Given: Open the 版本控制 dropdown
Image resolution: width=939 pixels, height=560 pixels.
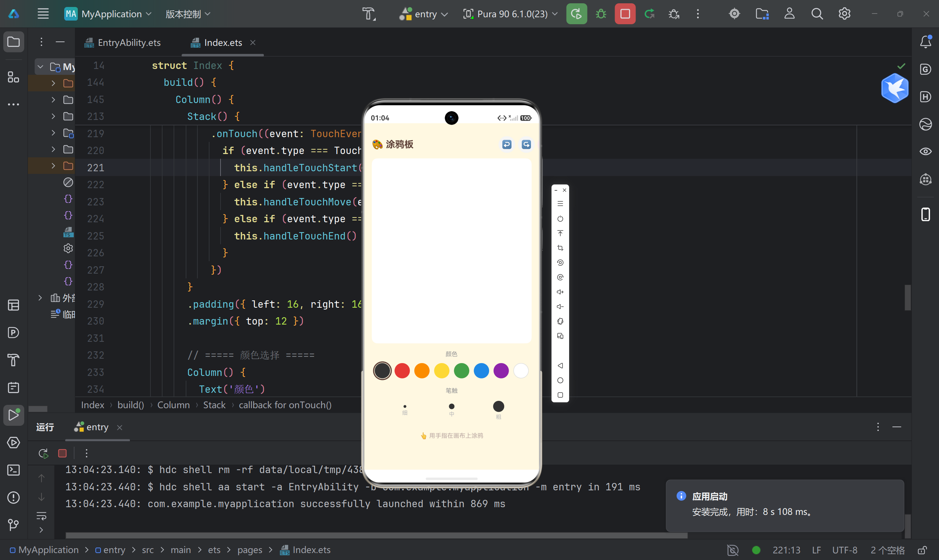Looking at the screenshot, I should click(188, 14).
